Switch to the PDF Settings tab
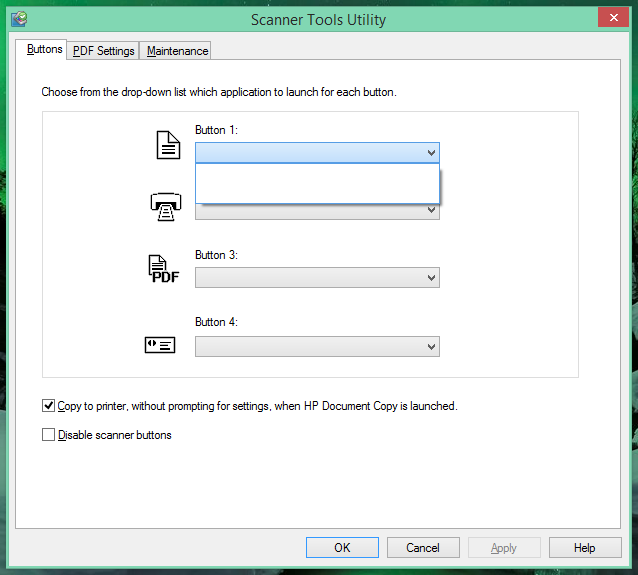 103,51
